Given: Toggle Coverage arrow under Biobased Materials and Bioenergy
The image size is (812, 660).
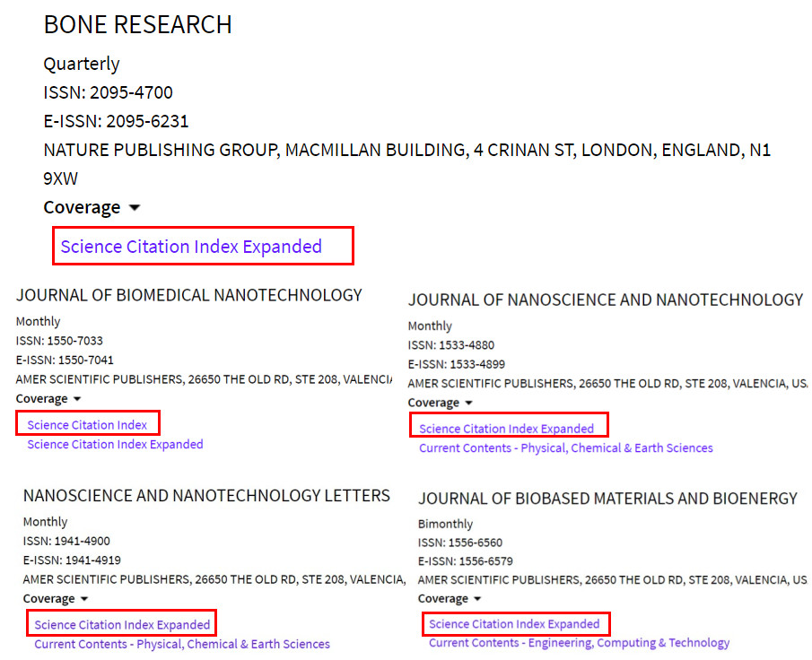Looking at the screenshot, I should (477, 599).
